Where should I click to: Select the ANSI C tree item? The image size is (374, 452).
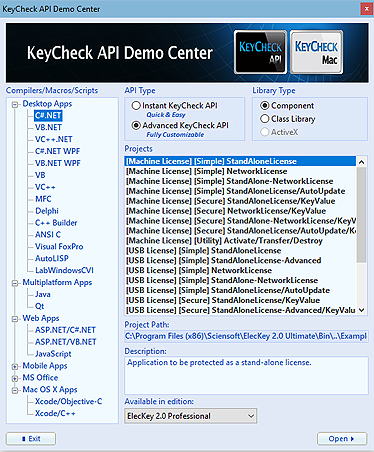[x=48, y=235]
